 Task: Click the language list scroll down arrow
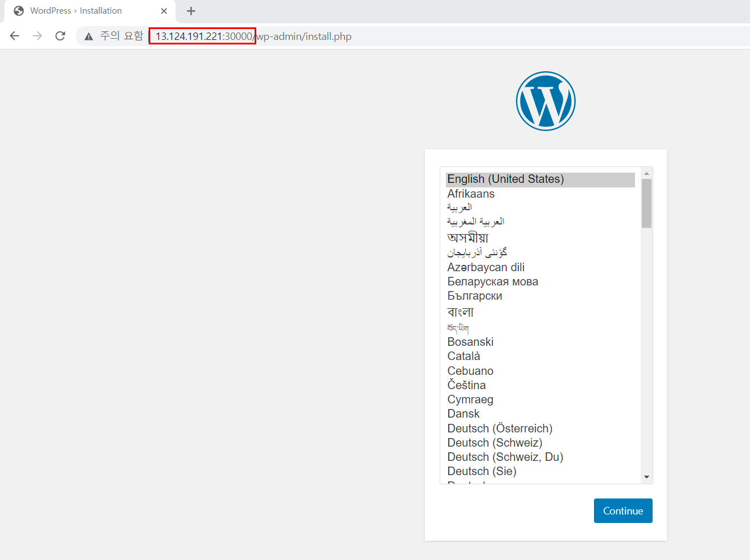click(x=646, y=477)
